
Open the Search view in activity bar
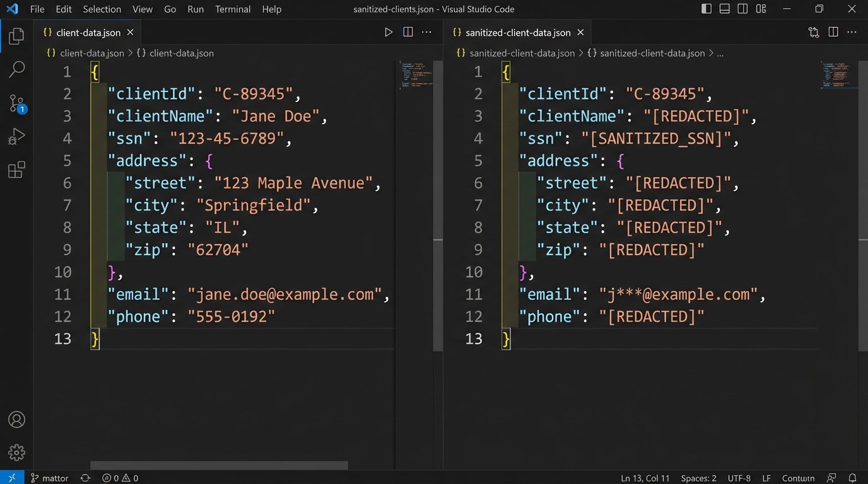16,69
